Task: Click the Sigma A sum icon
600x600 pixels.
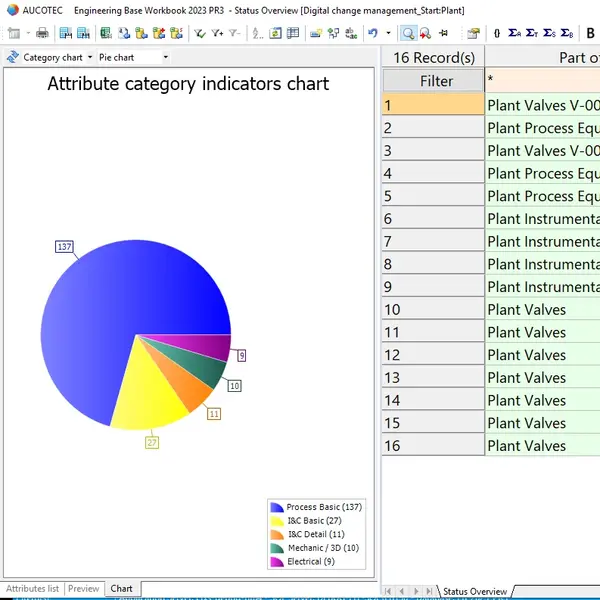Action: pyautogui.click(x=514, y=33)
